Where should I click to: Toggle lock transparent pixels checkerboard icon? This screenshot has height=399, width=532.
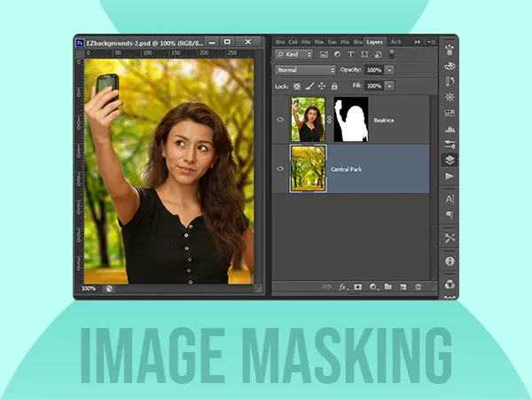[297, 86]
